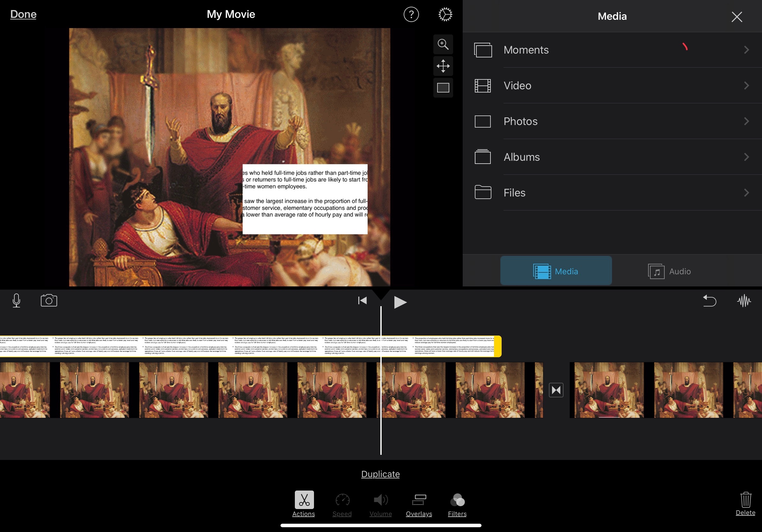The height and width of the screenshot is (532, 762).
Task: Open the camera capture icon
Action: 49,300
